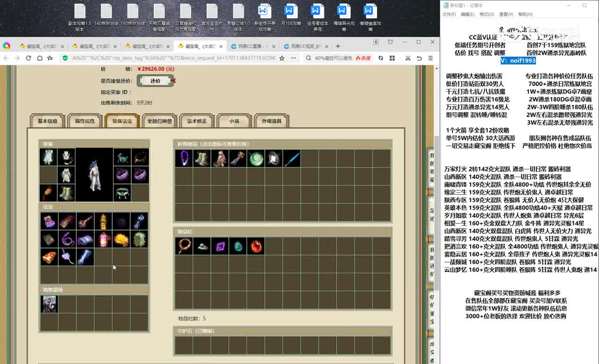
Task: Open the browser hamburger menu
Action: 431,58
